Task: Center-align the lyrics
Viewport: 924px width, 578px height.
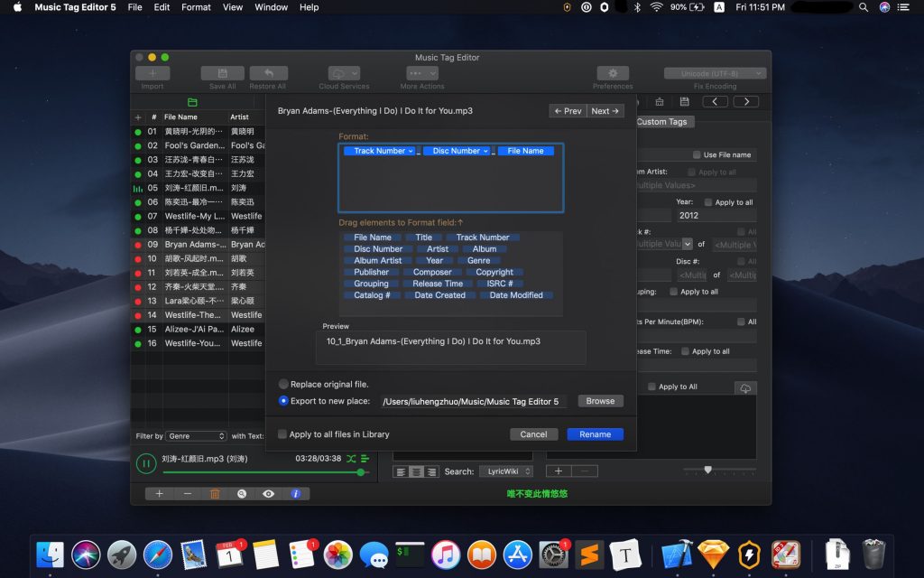Action: tap(416, 471)
